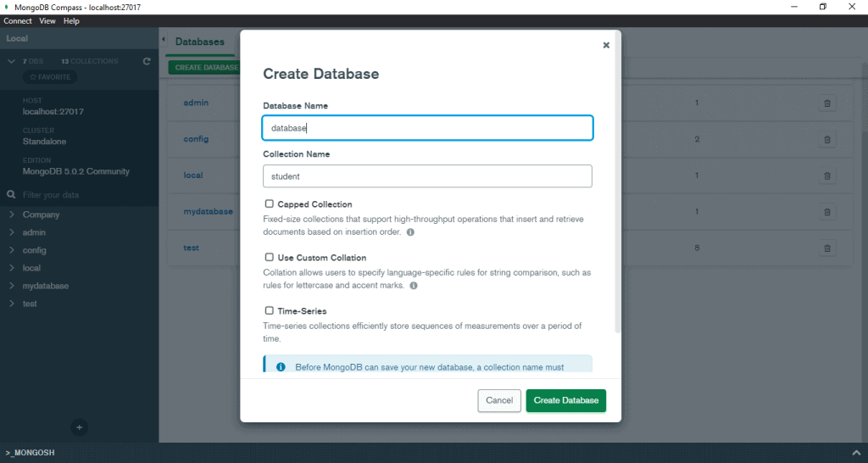Collapse the sidebar with arrow toggle
Screen dimensions: 868x463
coord(164,39)
